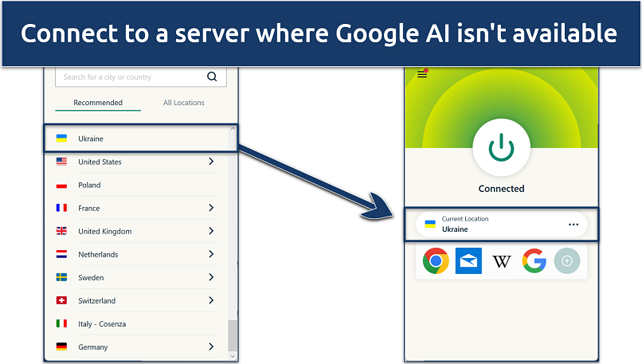Click the Switzerland flag icon
The height and width of the screenshot is (364, 642).
[x=61, y=300]
